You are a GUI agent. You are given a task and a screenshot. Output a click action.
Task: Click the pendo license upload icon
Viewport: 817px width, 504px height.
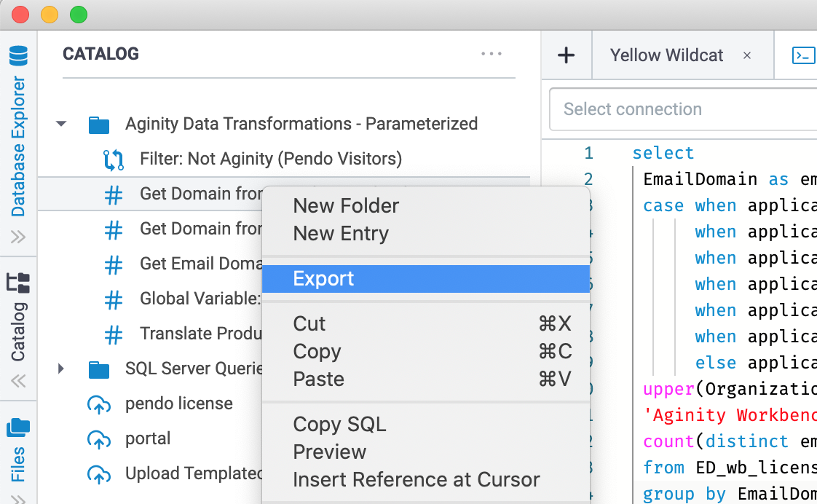tap(98, 404)
